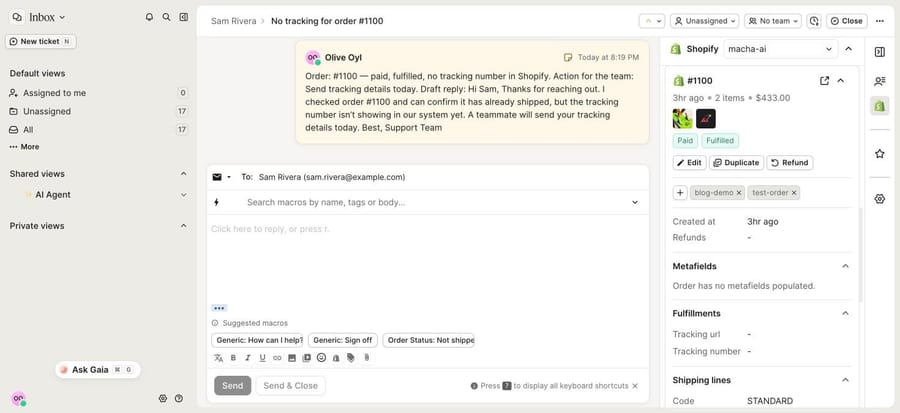Click the New ticket button

click(40, 41)
